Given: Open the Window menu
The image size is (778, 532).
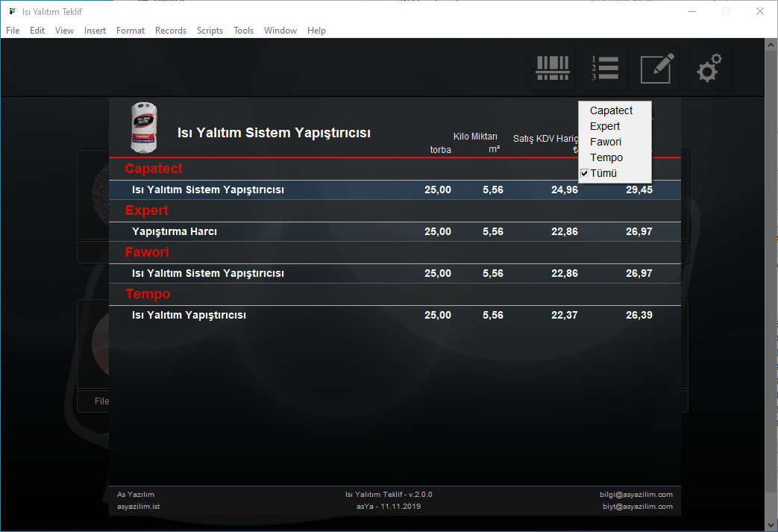Looking at the screenshot, I should 280,31.
